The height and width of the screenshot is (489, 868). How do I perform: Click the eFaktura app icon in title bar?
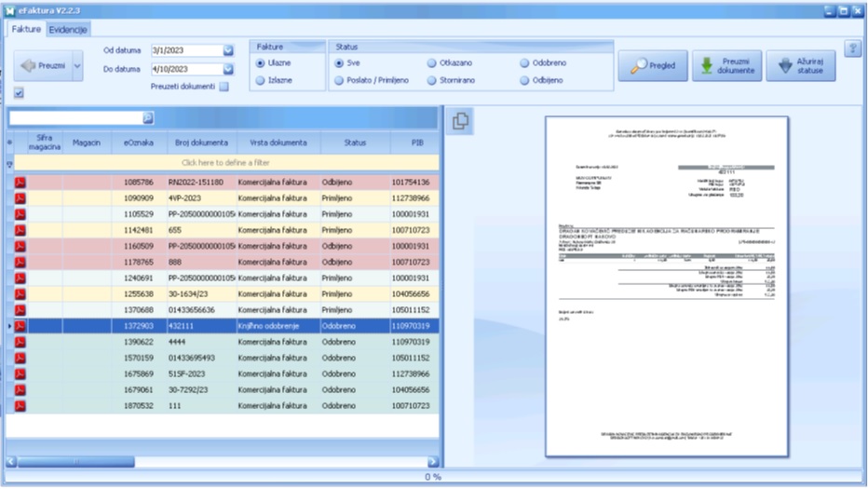tap(9, 10)
